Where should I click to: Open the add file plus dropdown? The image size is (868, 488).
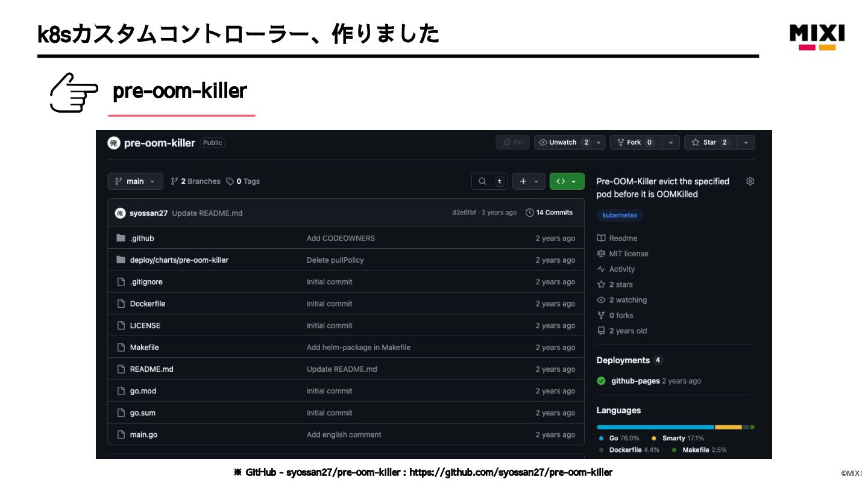click(529, 181)
